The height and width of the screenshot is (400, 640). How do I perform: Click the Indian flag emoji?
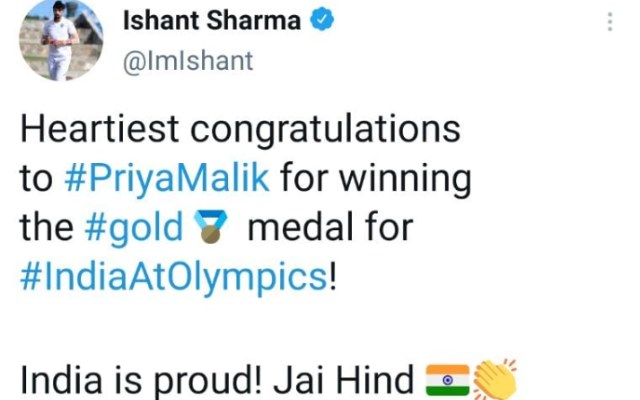447,380
